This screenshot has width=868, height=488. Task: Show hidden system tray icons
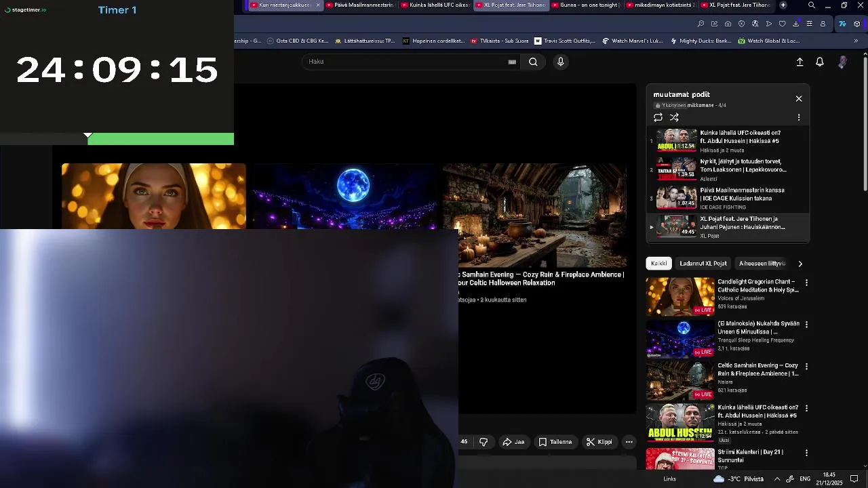pos(777,479)
